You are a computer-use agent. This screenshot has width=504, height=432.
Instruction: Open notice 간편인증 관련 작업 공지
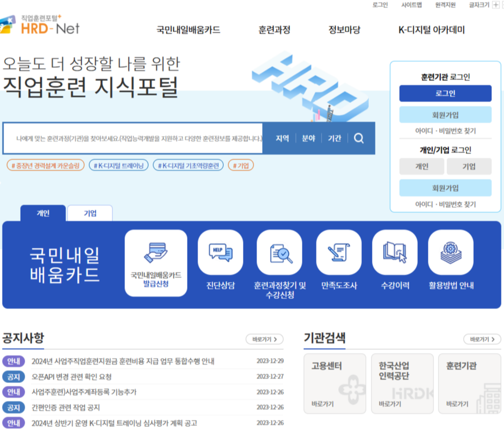(x=66, y=408)
